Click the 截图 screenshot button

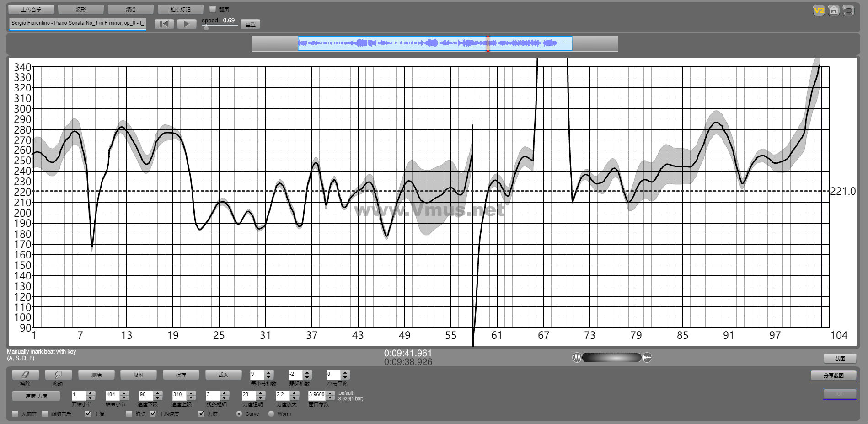point(840,359)
